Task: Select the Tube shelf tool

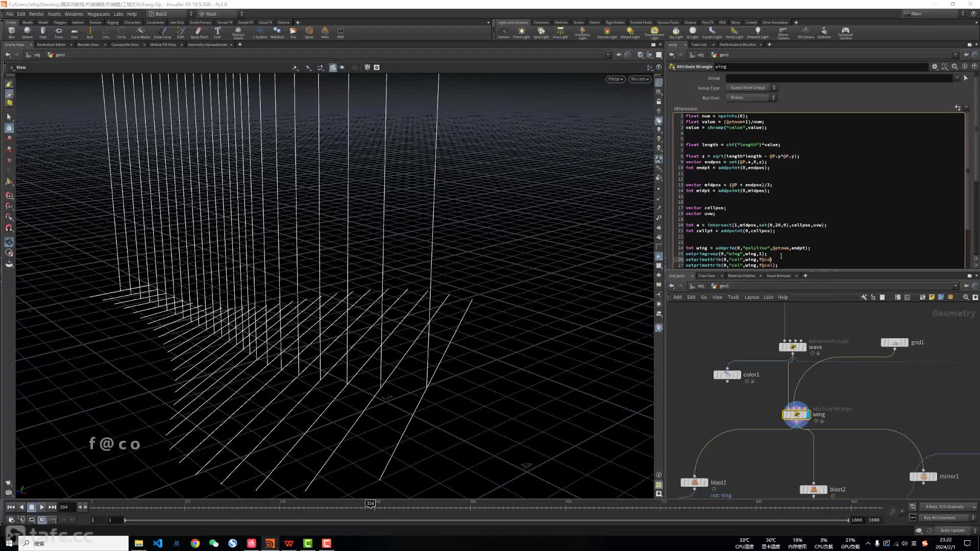Action: click(43, 32)
